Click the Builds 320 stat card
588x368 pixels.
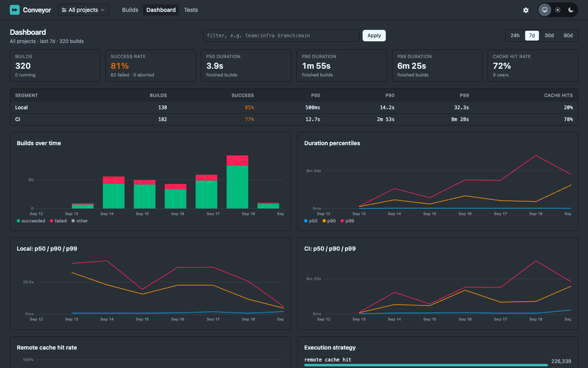tap(55, 66)
